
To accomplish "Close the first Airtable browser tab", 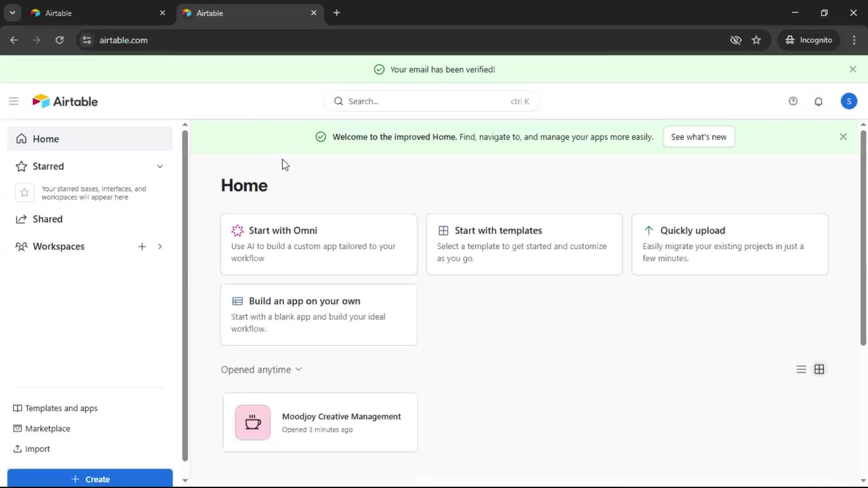I will click(x=162, y=13).
